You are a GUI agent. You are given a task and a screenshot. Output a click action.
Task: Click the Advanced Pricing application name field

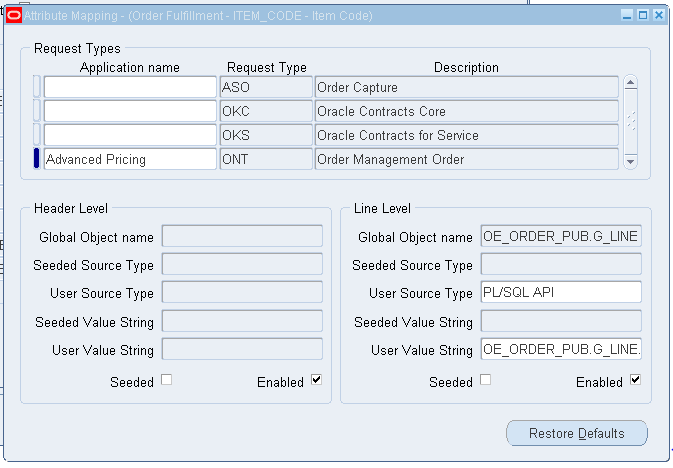[x=130, y=159]
